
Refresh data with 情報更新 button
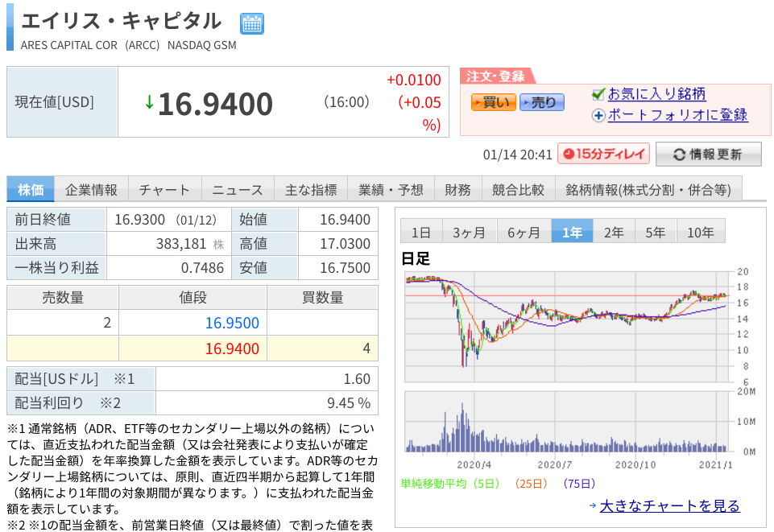point(708,155)
